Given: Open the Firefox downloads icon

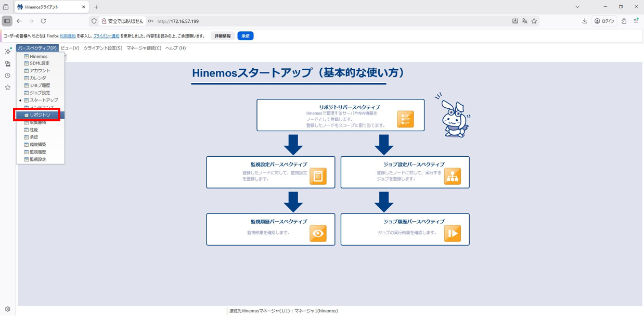Looking at the screenshot, I should coord(585,21).
